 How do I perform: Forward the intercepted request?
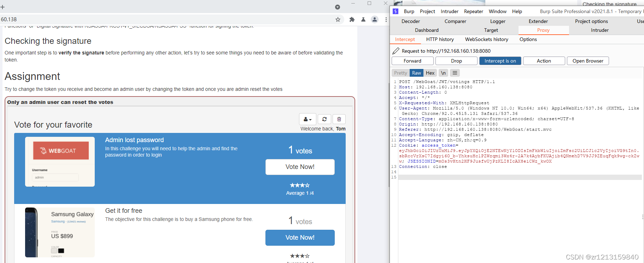pos(412,61)
